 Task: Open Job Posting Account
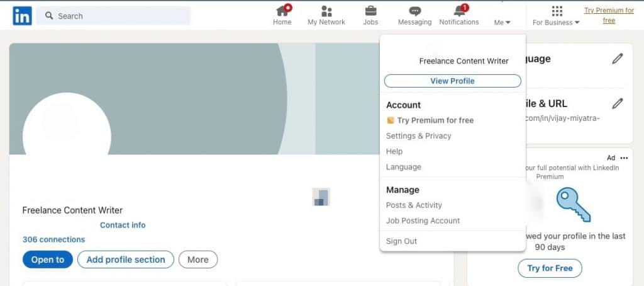point(423,220)
